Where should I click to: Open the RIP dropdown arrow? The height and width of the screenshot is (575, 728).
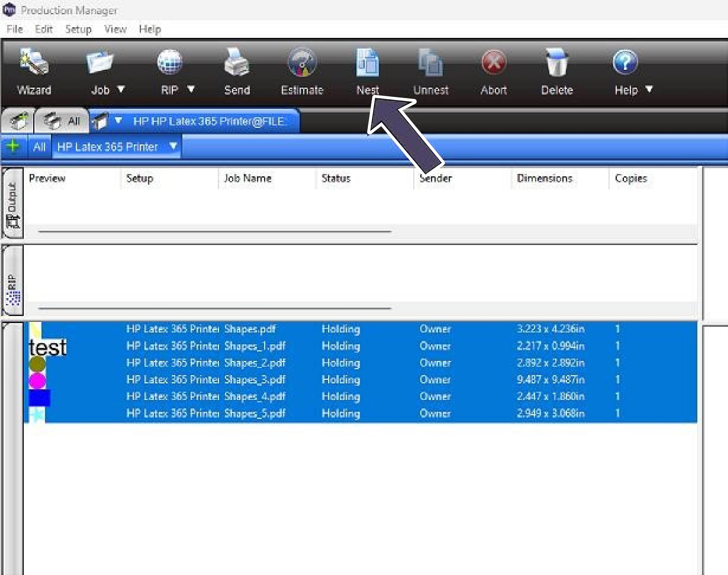click(x=191, y=90)
